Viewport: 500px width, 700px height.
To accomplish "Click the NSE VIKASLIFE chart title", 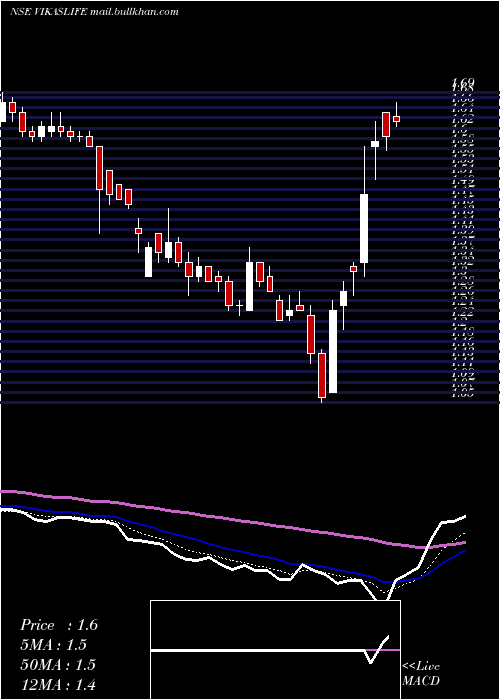I will (x=49, y=12).
